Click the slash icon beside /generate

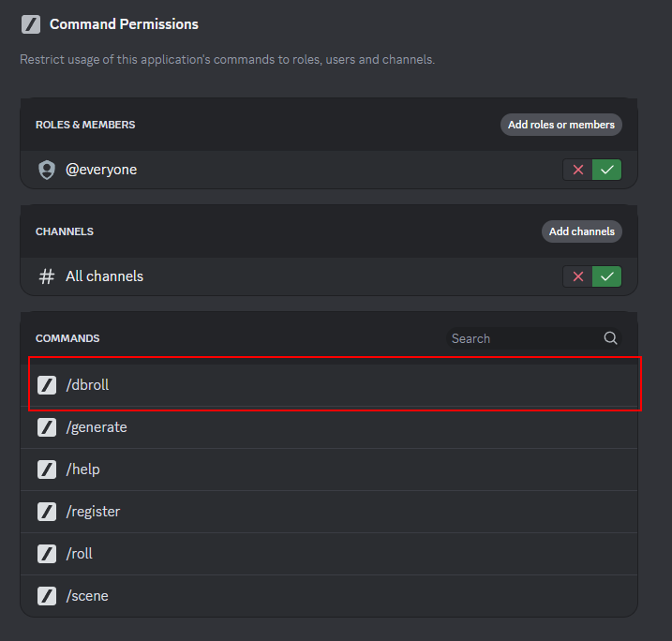[46, 427]
